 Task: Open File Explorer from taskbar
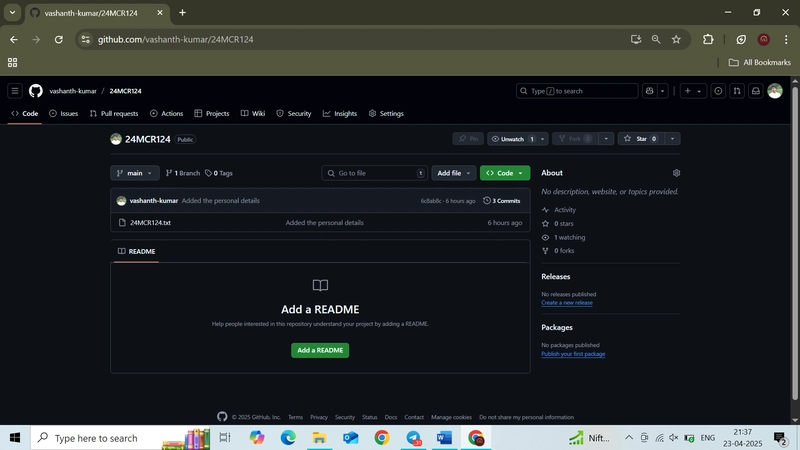point(319,438)
